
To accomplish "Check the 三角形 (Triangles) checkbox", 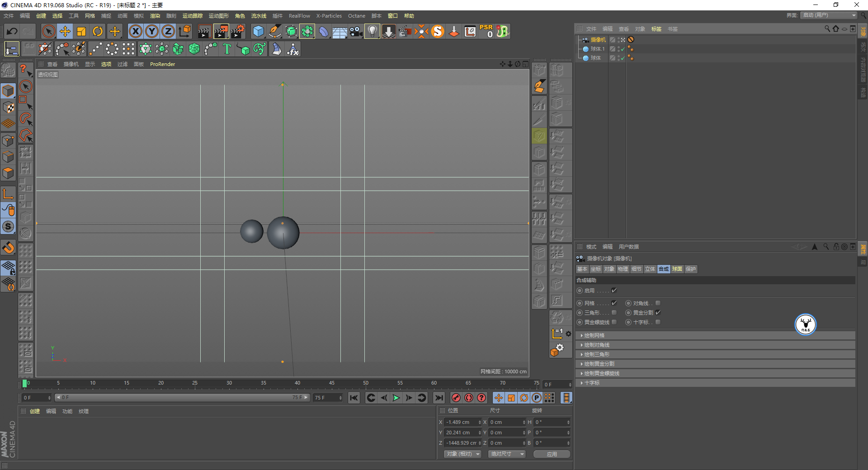I will [x=614, y=313].
